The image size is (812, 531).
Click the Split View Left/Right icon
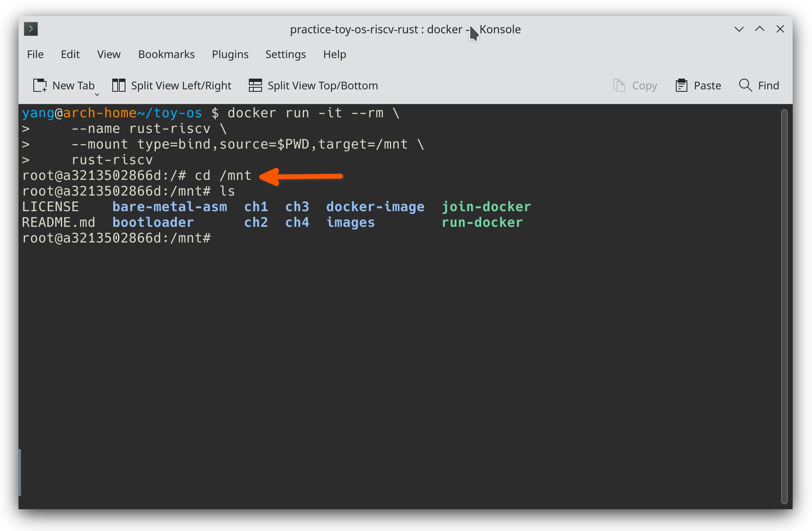tap(118, 85)
